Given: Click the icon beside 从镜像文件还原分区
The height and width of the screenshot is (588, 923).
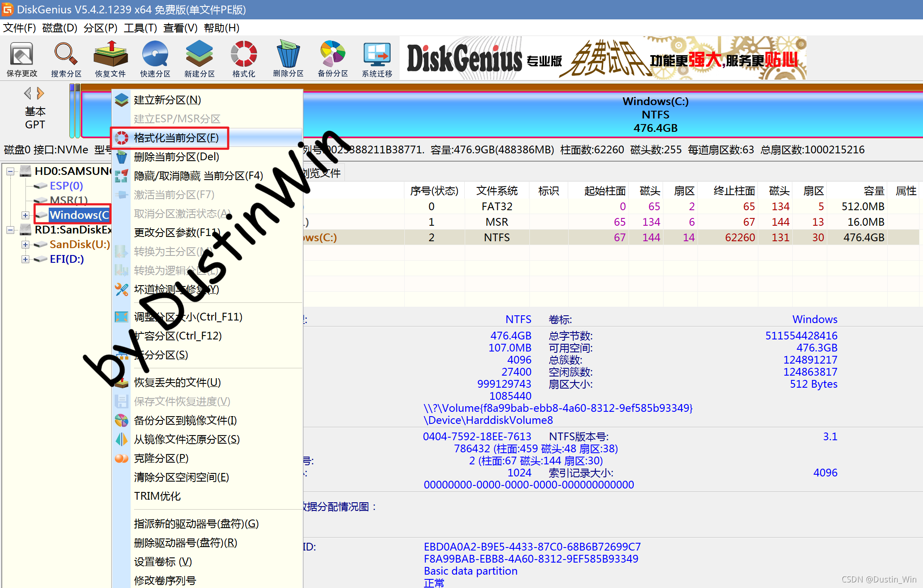Looking at the screenshot, I should pos(122,439).
